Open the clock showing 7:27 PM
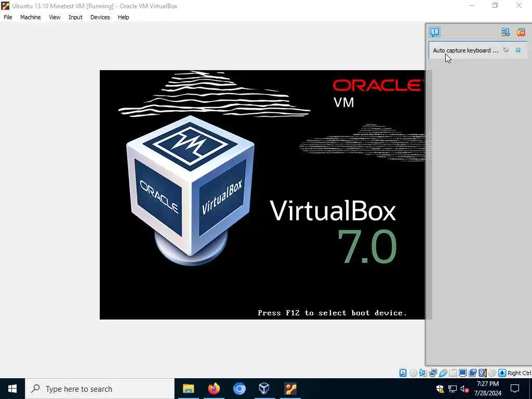The image size is (532, 399). point(487,389)
